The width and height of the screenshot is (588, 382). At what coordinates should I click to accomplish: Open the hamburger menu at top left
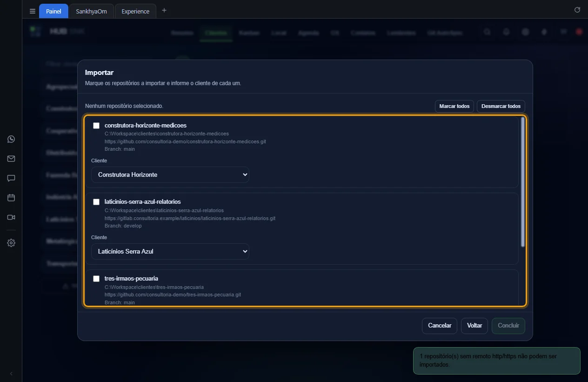tap(32, 11)
